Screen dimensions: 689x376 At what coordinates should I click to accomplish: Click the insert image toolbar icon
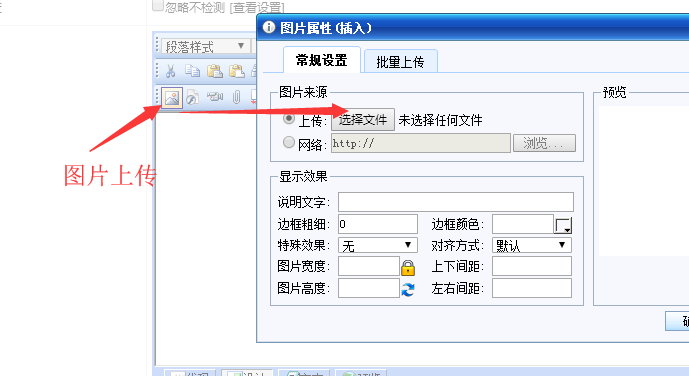[x=172, y=98]
